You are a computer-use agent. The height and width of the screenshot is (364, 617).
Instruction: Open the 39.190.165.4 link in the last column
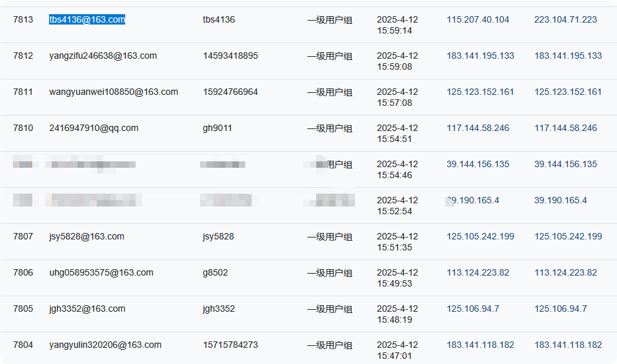point(560,200)
